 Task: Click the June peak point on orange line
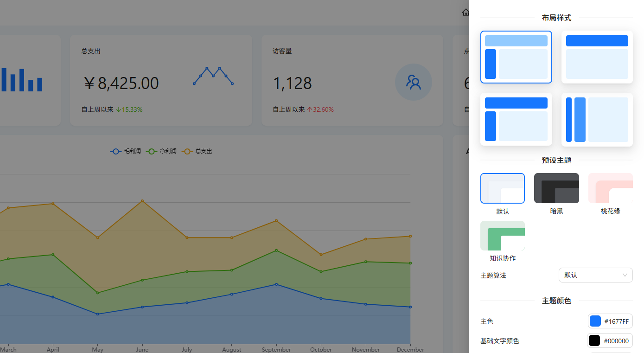click(x=142, y=201)
